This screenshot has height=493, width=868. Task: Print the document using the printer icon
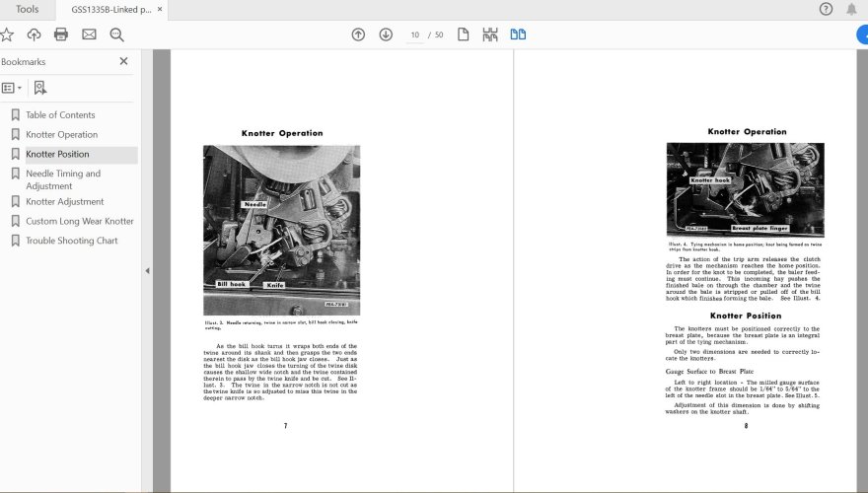61,35
